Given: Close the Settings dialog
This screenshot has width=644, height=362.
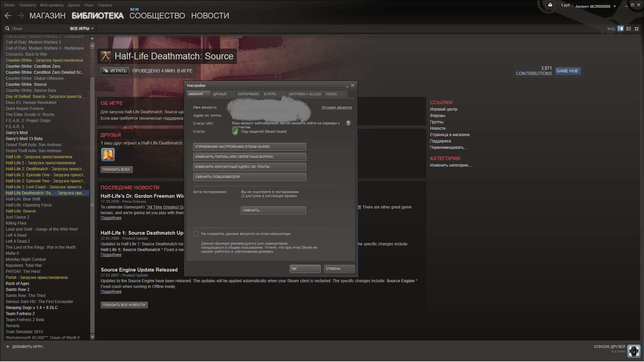Looking at the screenshot, I should coord(353,85).
